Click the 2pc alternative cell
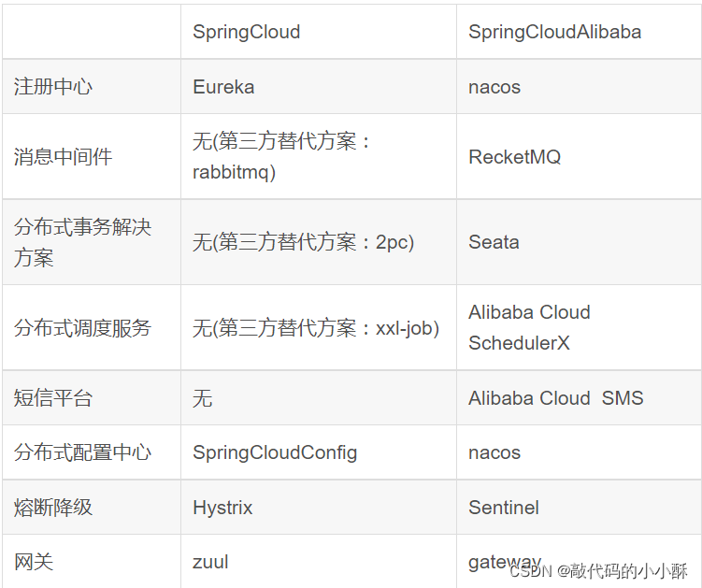This screenshot has width=702, height=588. tap(303, 242)
